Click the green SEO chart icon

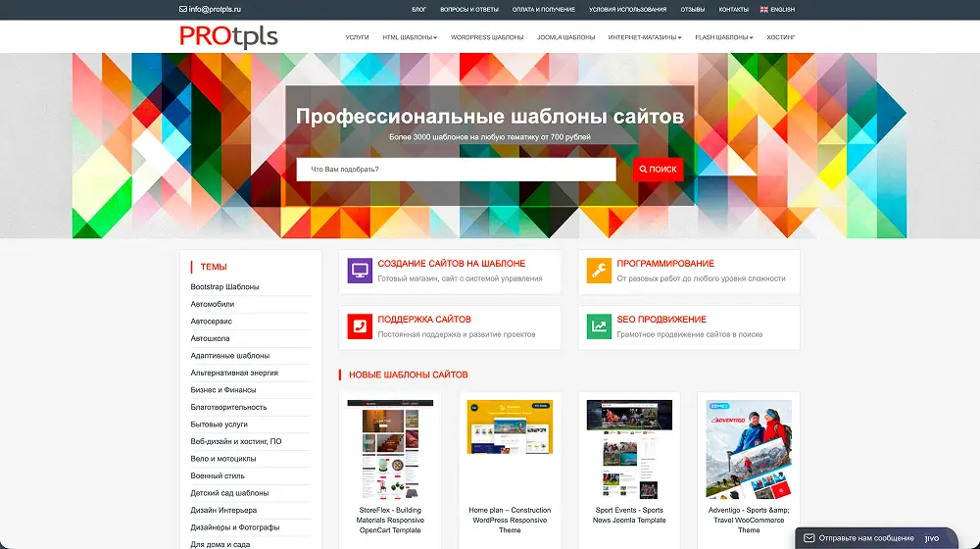pyautogui.click(x=599, y=327)
